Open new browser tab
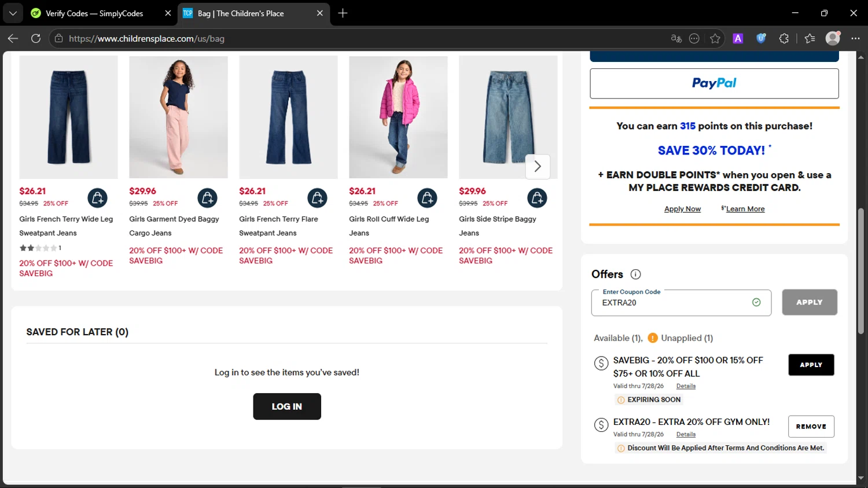This screenshot has width=868, height=488. [343, 13]
